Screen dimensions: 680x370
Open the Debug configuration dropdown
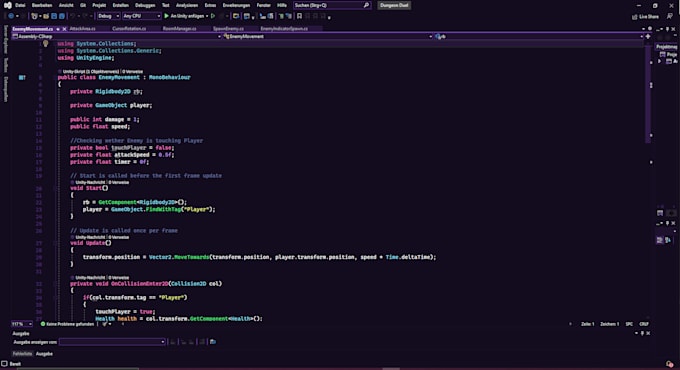pos(108,16)
